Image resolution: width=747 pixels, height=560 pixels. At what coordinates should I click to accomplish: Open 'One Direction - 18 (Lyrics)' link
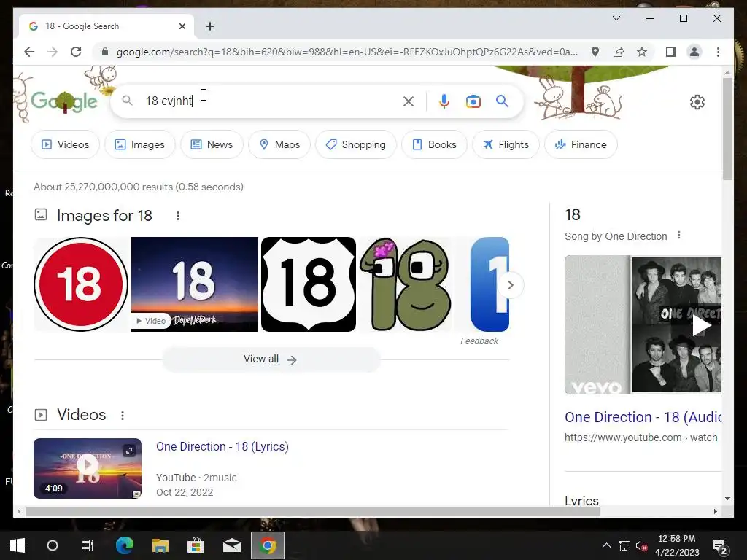pos(222,447)
